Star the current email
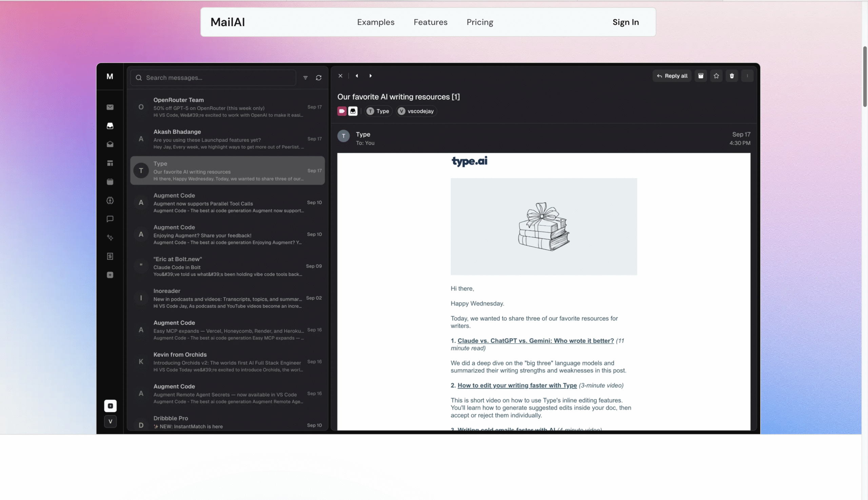The image size is (868, 500). (716, 76)
